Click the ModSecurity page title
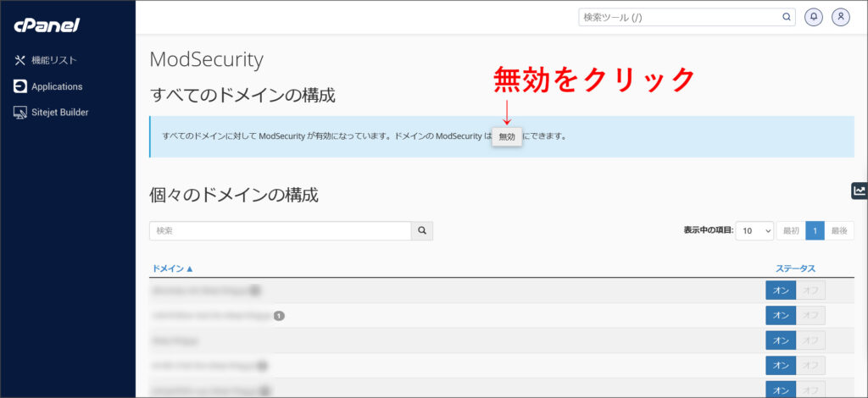Screen dimensions: 868x398 (x=207, y=60)
